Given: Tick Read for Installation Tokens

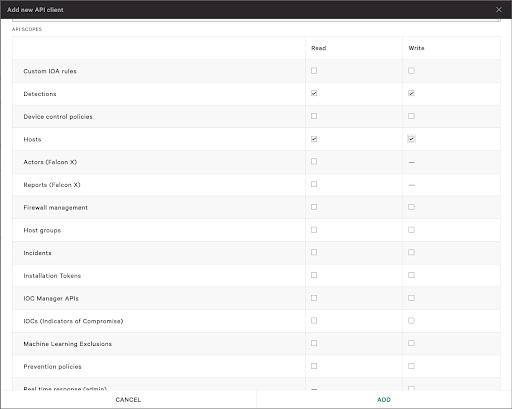Looking at the screenshot, I should point(314,275).
